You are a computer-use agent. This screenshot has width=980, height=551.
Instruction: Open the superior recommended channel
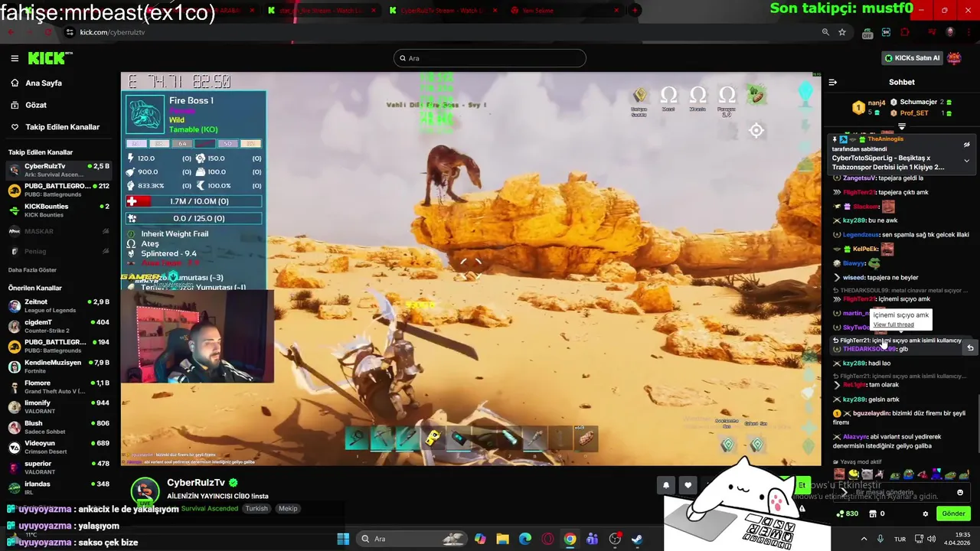point(59,468)
